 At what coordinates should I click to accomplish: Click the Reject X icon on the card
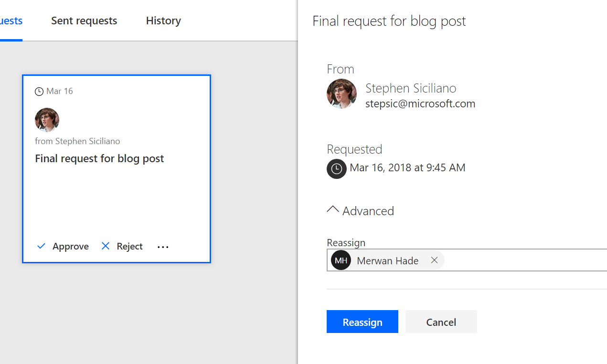[x=106, y=246]
